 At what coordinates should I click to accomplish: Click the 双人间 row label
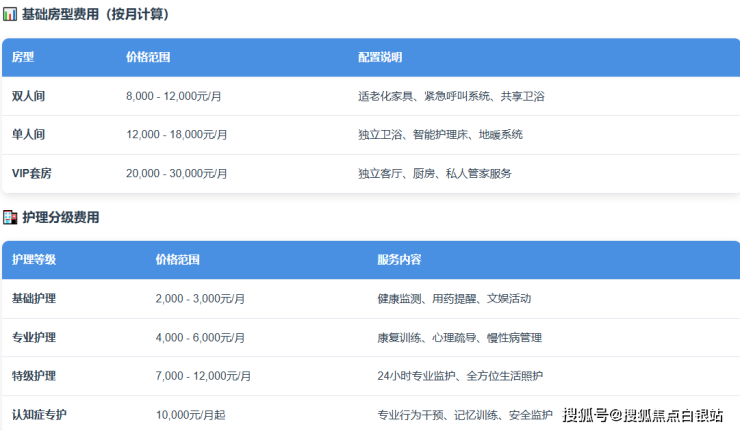tap(28, 96)
